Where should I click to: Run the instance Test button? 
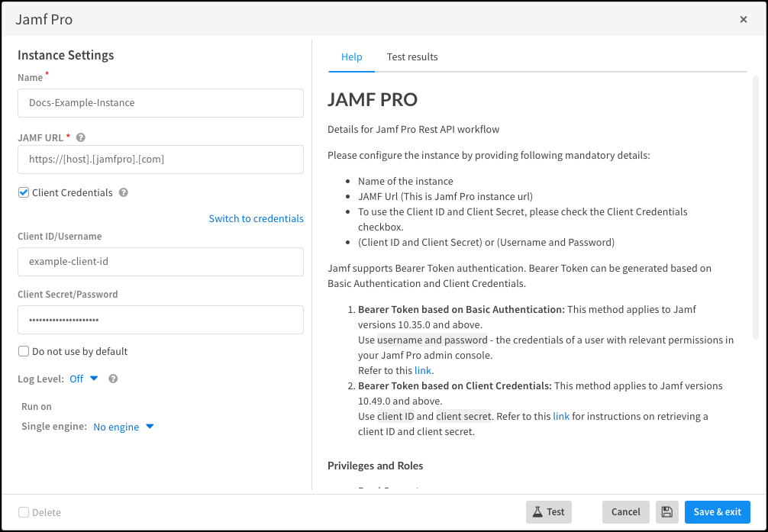click(x=549, y=512)
